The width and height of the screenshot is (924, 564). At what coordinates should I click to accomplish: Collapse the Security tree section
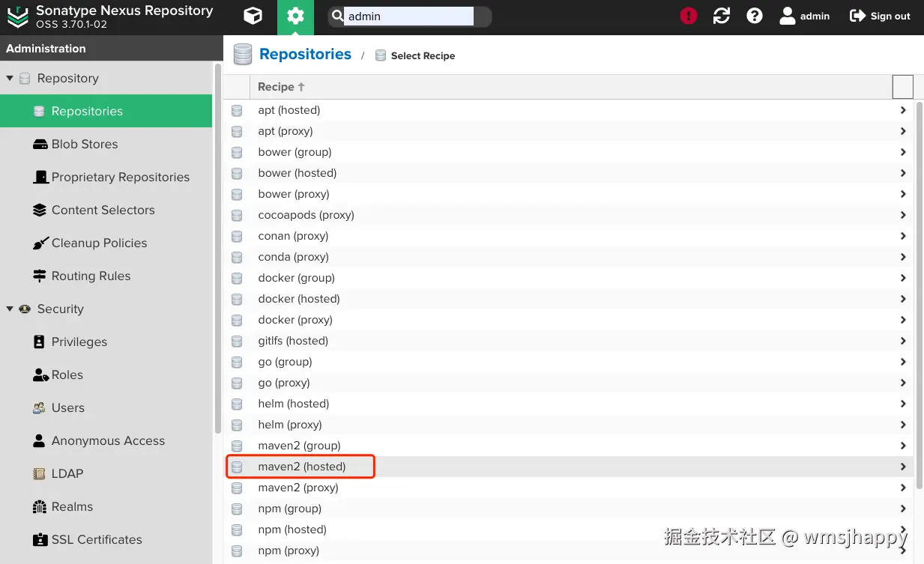pos(10,309)
